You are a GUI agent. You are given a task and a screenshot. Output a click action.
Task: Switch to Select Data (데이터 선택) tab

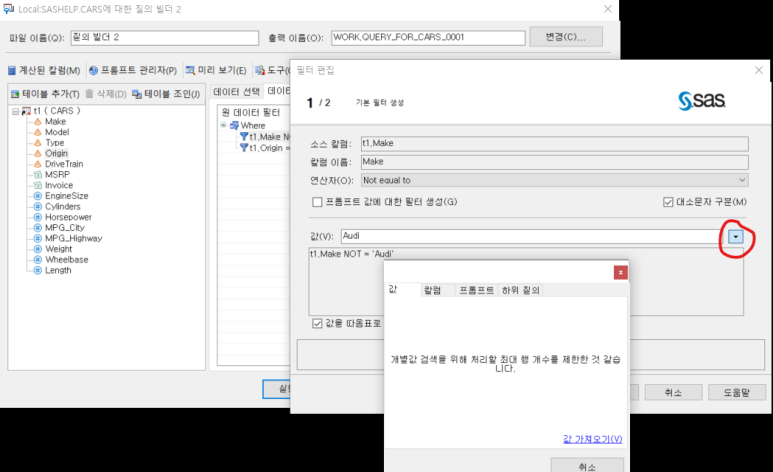point(236,92)
